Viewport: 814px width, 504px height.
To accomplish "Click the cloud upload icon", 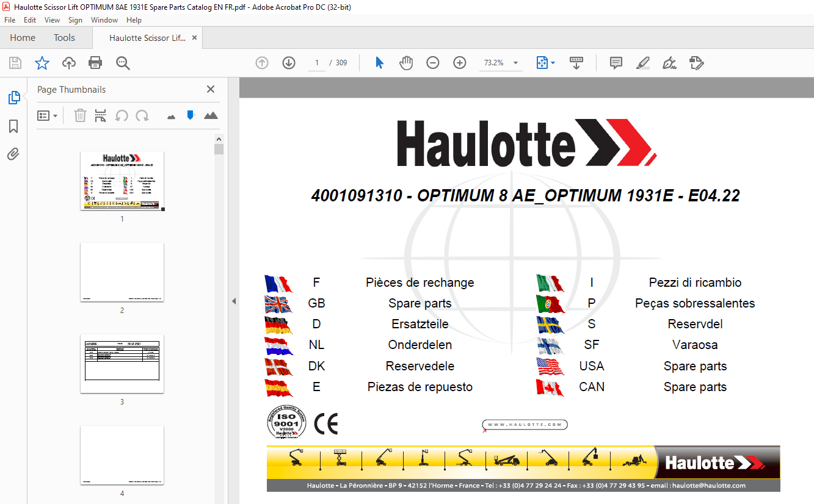I will 69,63.
